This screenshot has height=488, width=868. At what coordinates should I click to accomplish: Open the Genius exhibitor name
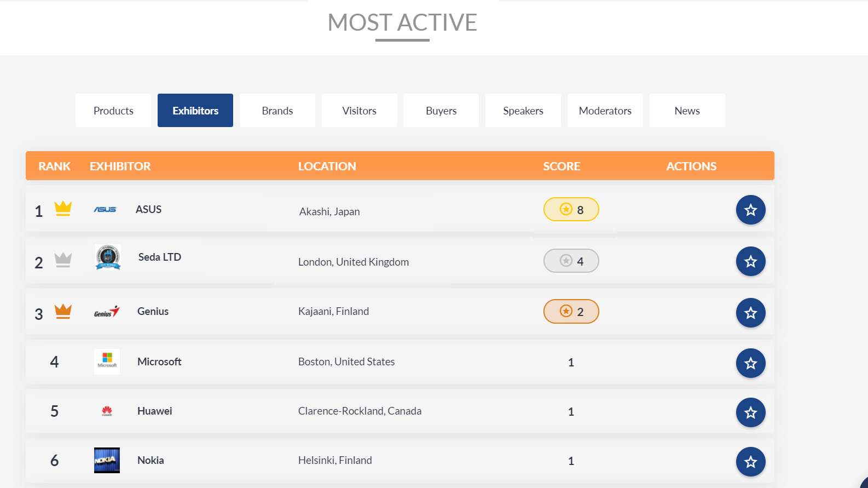[153, 311]
